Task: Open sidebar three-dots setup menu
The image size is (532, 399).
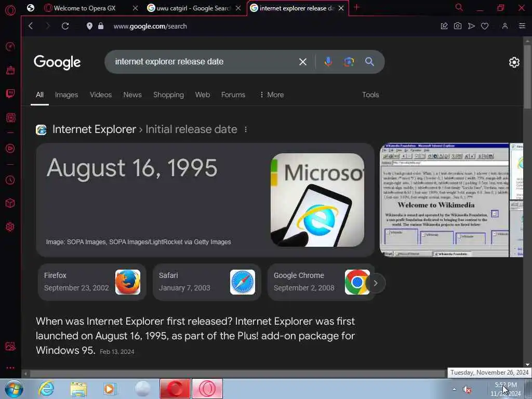Action: (x=10, y=368)
